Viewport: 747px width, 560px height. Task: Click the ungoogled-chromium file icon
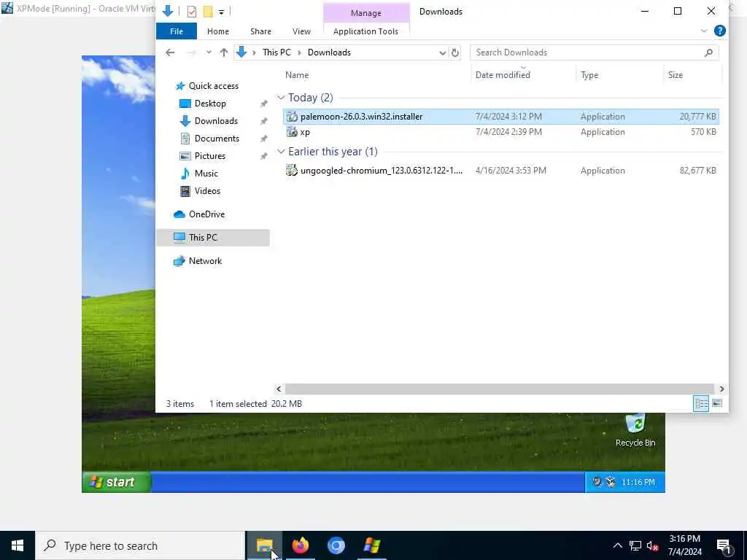click(x=292, y=170)
